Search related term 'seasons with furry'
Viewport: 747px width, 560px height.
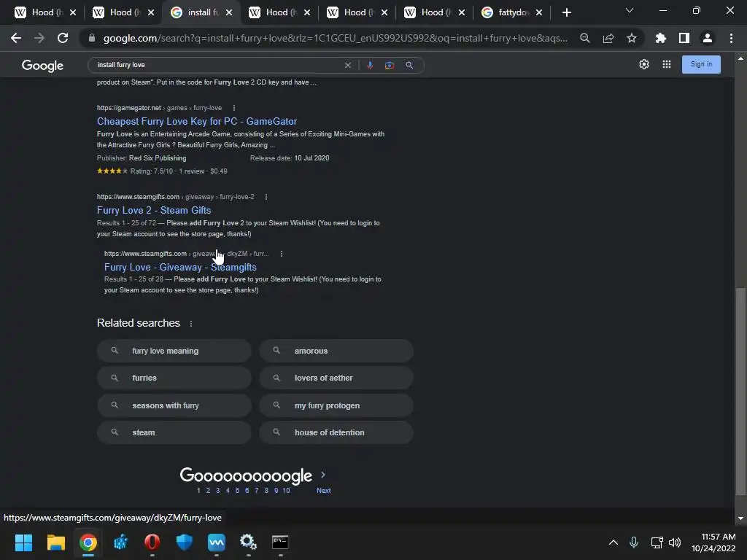point(174,405)
